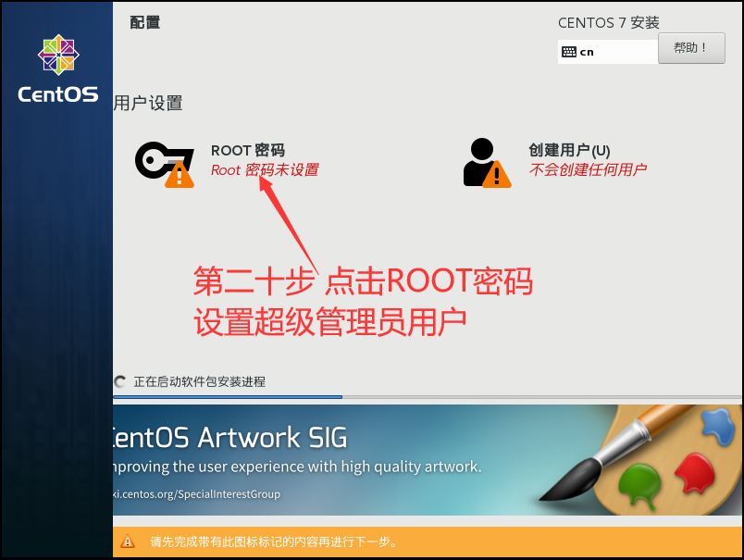This screenshot has width=744, height=560.
Task: Select the cn keyboard layout field
Action: (x=608, y=52)
